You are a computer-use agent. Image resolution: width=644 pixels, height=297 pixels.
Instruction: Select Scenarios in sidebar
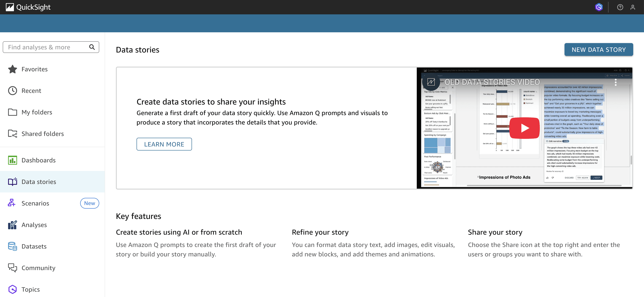pyautogui.click(x=35, y=203)
